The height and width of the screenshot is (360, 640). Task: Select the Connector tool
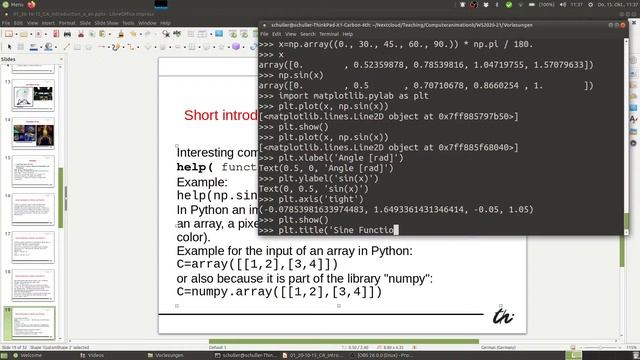coord(131,47)
